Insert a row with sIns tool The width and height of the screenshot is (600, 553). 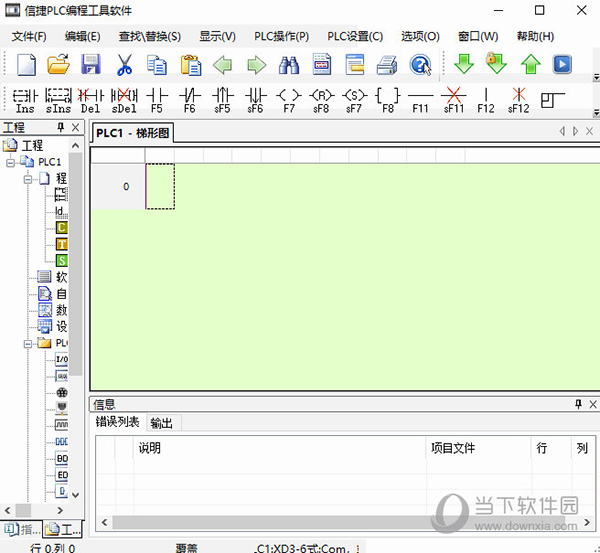click(x=58, y=101)
